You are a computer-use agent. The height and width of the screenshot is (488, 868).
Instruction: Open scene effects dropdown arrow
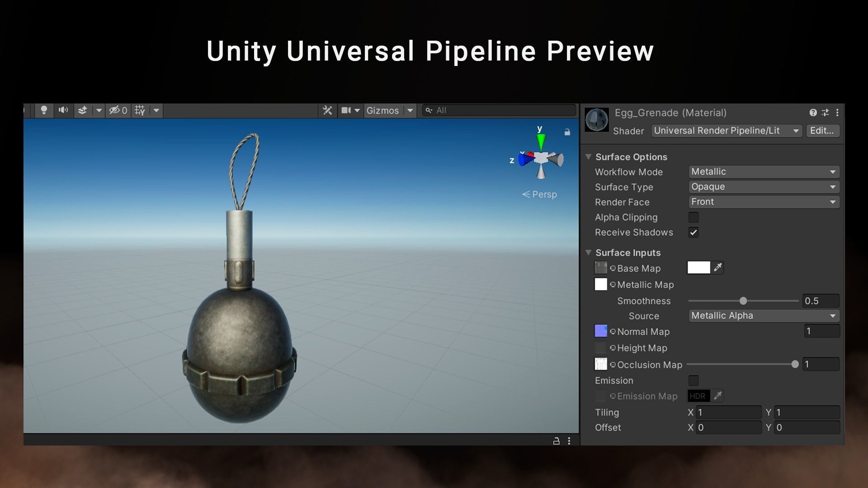[x=99, y=110]
